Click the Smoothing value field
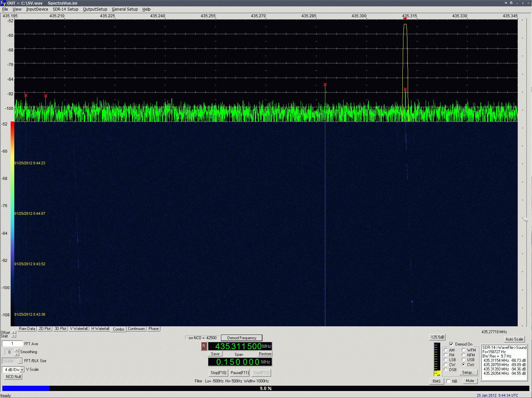The width and height of the screenshot is (532, 398). 10,352
